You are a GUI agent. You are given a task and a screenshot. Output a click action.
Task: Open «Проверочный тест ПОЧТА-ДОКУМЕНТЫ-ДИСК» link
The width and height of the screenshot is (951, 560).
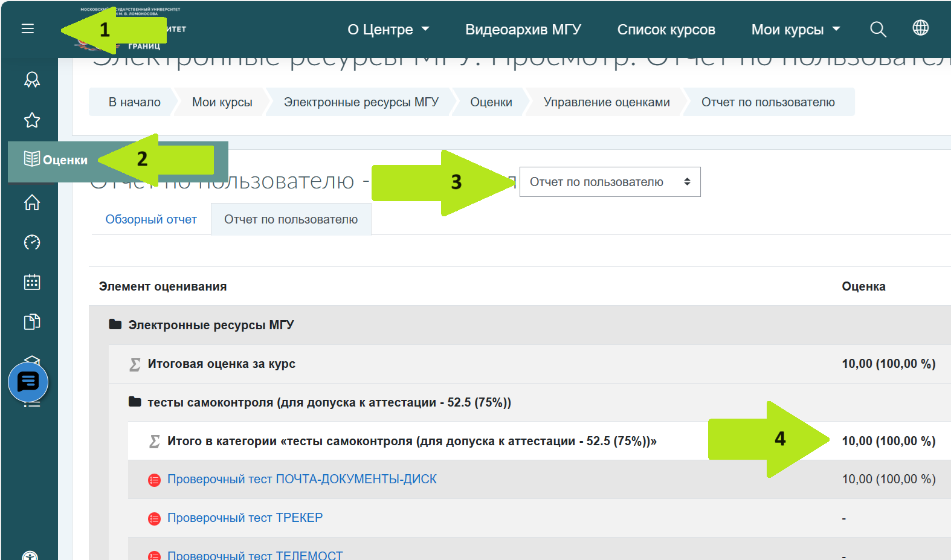[301, 479]
